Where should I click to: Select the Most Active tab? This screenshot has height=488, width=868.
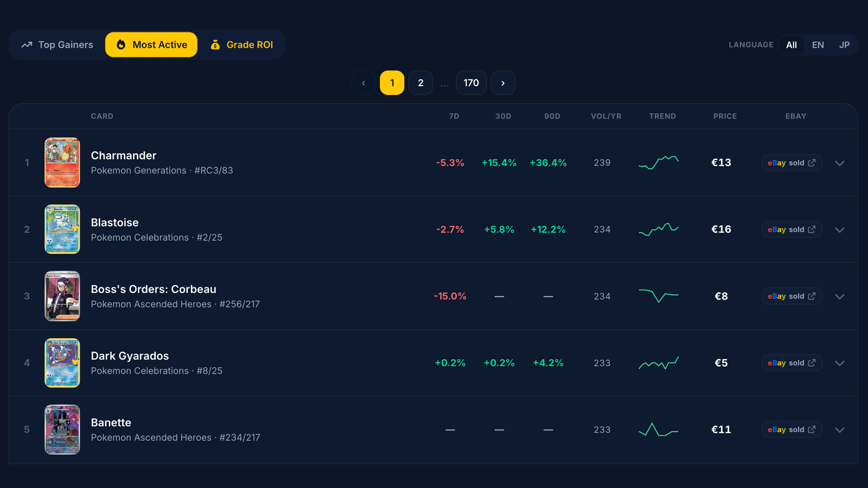(x=151, y=44)
